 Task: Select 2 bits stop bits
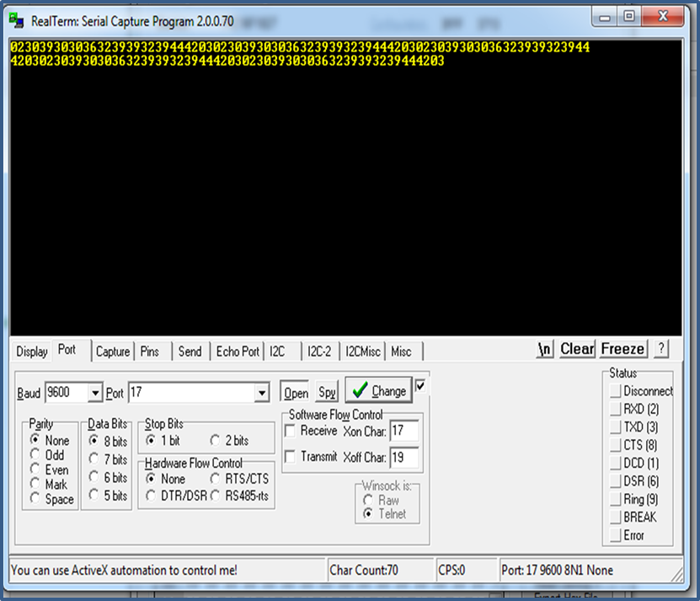click(229, 441)
